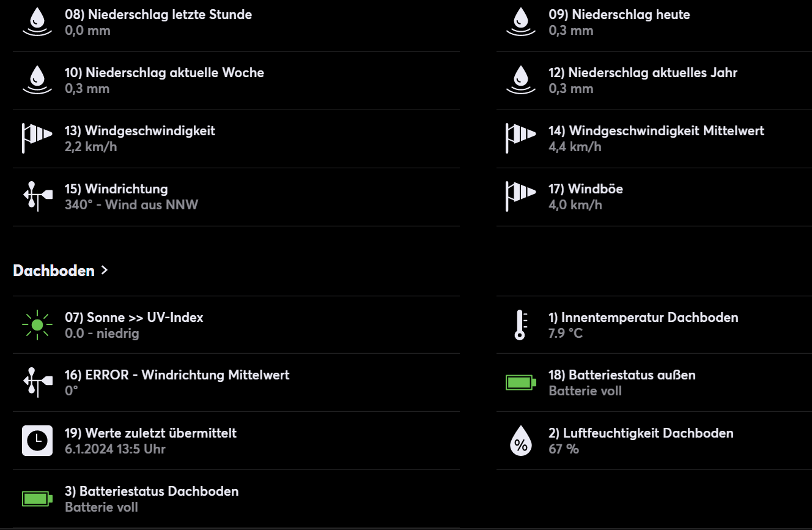Click the clock icon for Werte zuletzt übermittelt
This screenshot has width=812, height=530.
tap(37, 441)
